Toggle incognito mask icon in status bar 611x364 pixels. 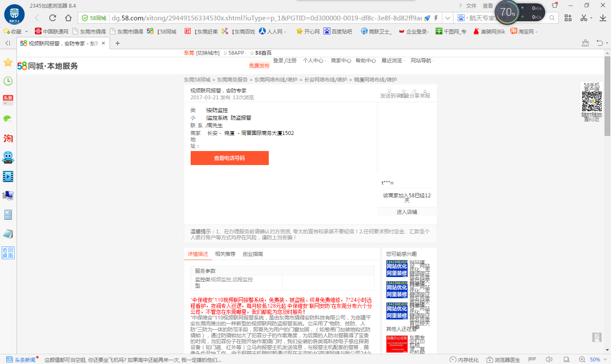(532, 360)
